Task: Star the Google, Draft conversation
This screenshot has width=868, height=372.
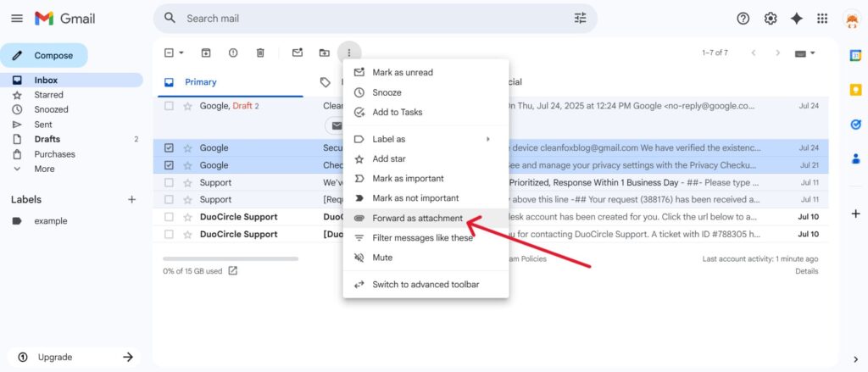Action: [x=187, y=106]
